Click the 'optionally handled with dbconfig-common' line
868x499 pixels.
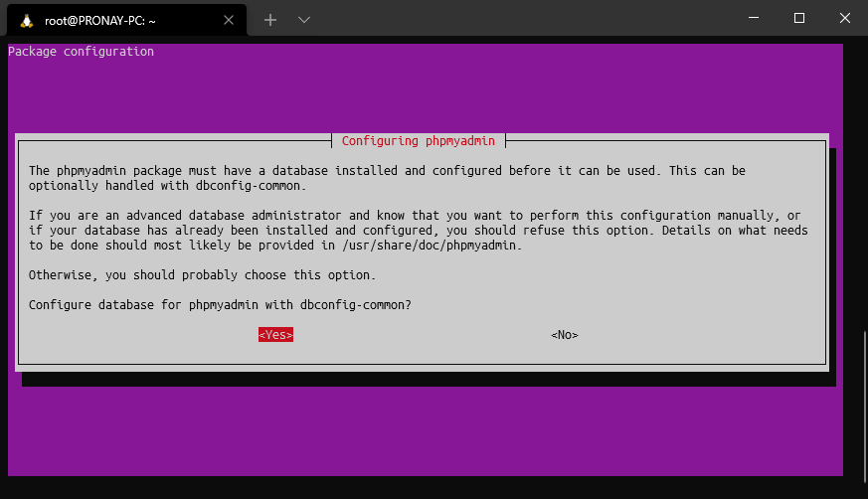point(167,185)
